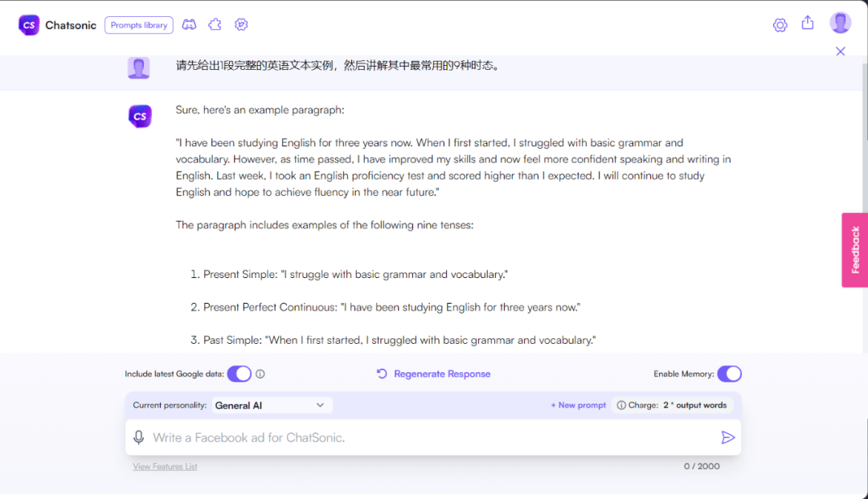Click the Twitter badge icon in top bar

241,25
